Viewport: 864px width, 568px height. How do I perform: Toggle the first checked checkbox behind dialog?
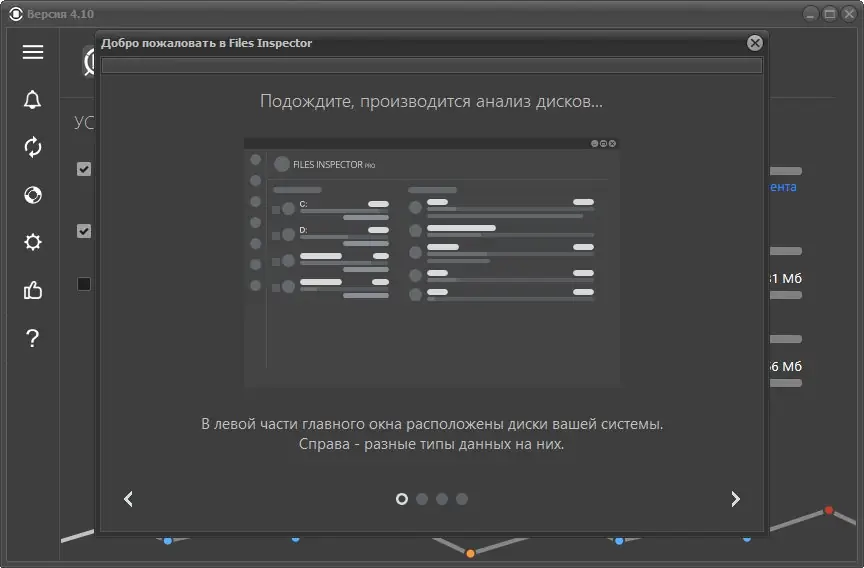84,169
